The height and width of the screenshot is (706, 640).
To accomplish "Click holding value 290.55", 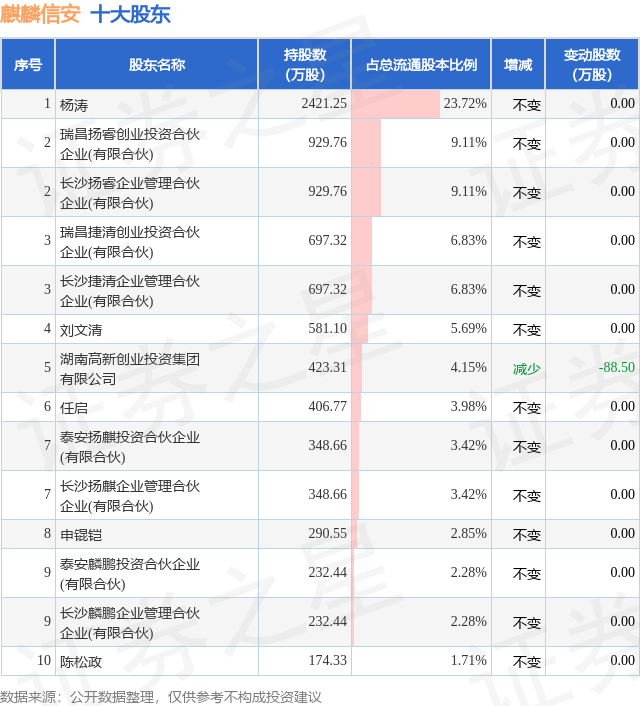I will pyautogui.click(x=327, y=533).
